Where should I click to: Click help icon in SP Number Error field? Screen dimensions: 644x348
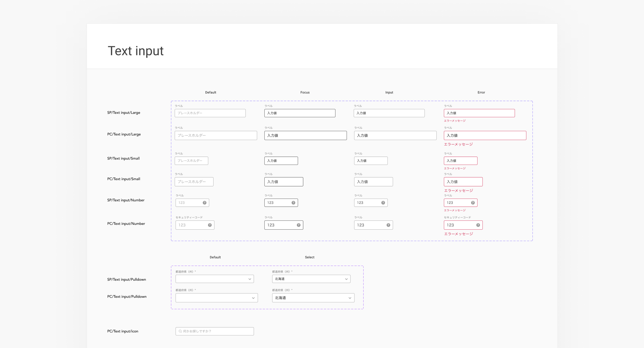(473, 203)
